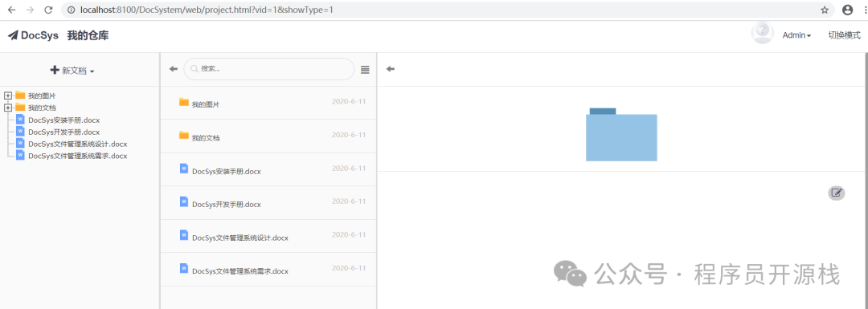Bookmark page with the star icon
The height and width of the screenshot is (309, 868).
pos(825,10)
